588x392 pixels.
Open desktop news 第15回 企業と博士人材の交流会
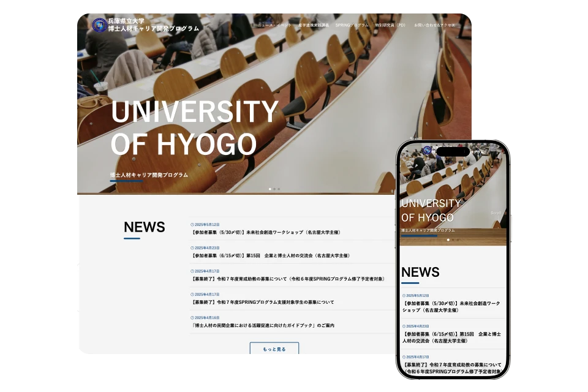click(271, 255)
